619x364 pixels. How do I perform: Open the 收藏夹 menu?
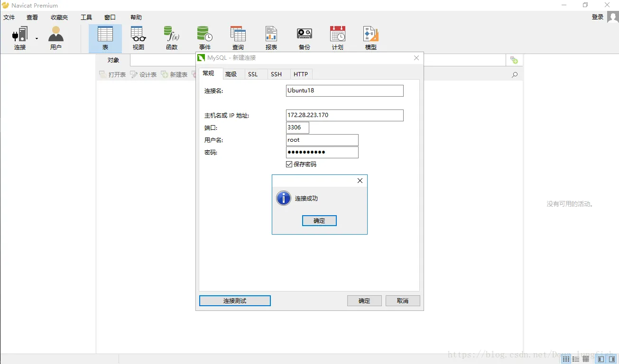(59, 17)
